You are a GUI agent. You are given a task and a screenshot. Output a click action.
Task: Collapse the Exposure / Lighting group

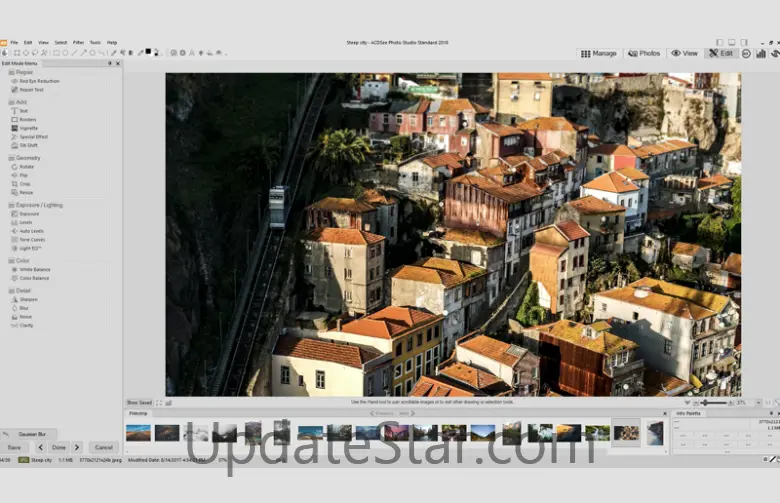pyautogui.click(x=37, y=205)
